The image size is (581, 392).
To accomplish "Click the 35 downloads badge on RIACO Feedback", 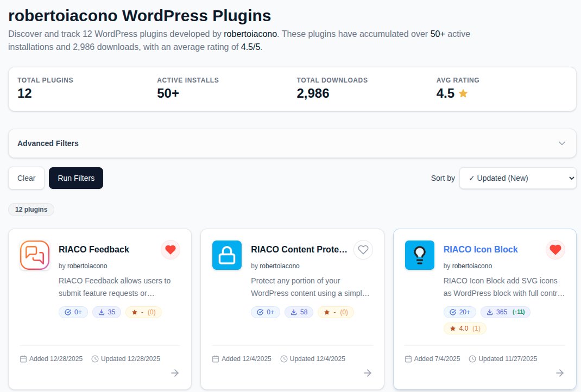I will click(107, 312).
